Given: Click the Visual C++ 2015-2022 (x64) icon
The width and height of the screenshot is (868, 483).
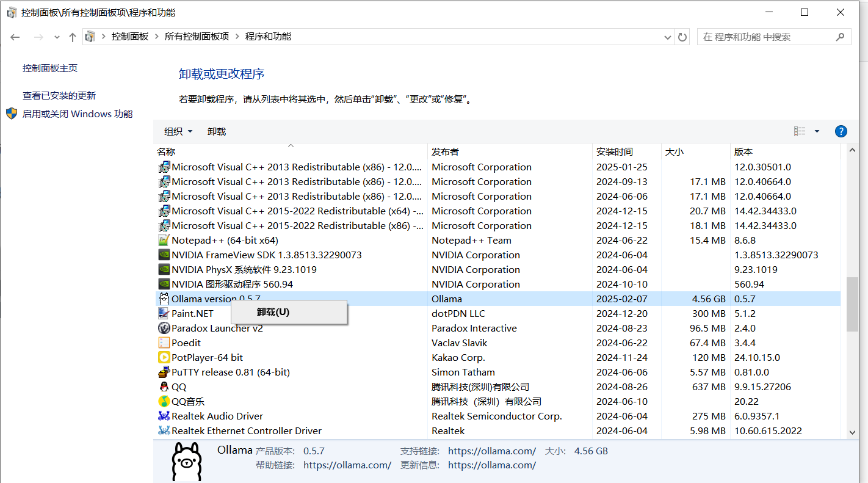Looking at the screenshot, I should (x=164, y=211).
